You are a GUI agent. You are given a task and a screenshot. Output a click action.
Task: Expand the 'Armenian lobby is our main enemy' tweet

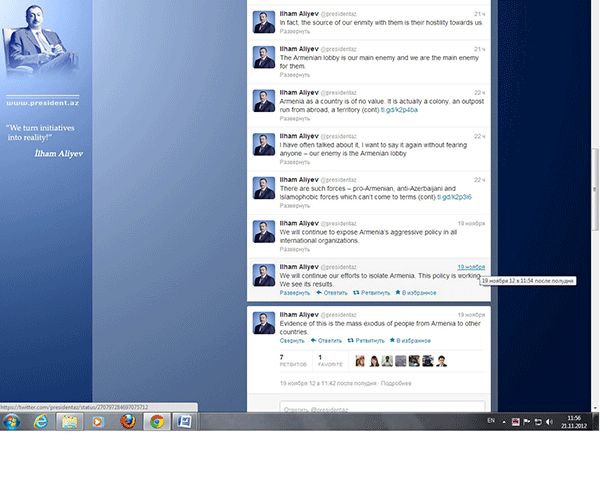pyautogui.click(x=295, y=75)
